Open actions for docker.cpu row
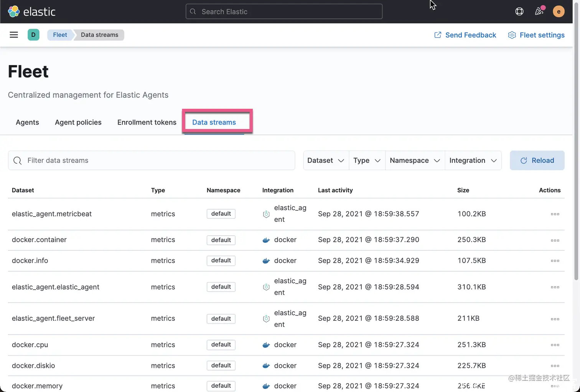The height and width of the screenshot is (392, 580). (x=555, y=345)
